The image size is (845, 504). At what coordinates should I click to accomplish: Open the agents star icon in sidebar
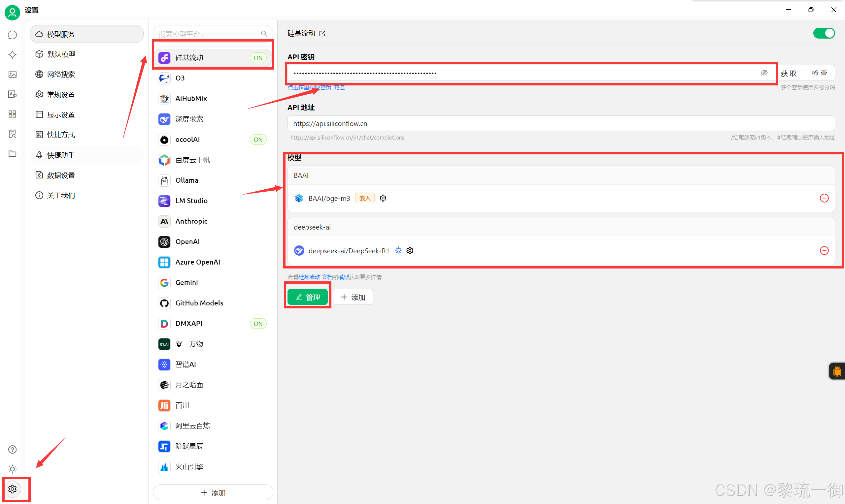click(x=12, y=55)
